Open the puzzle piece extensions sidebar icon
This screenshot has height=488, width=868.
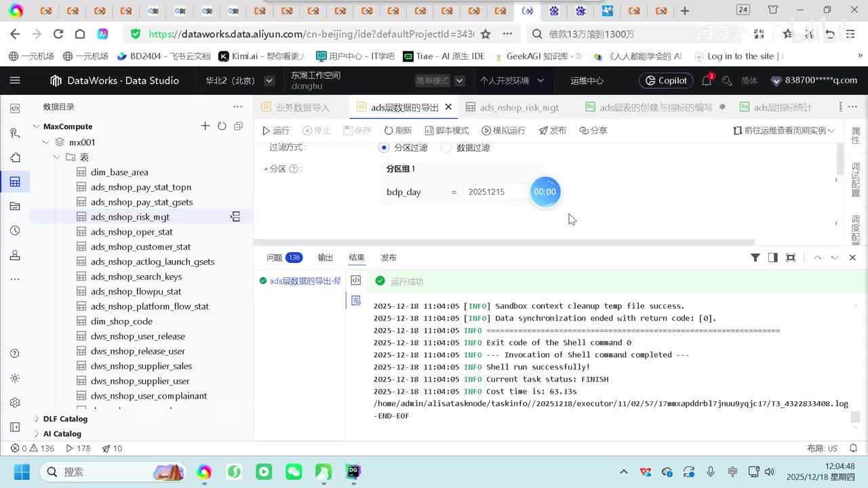(15, 157)
